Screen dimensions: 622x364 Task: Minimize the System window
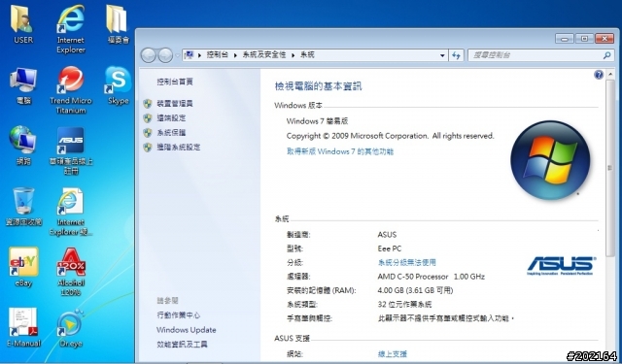[x=565, y=39]
